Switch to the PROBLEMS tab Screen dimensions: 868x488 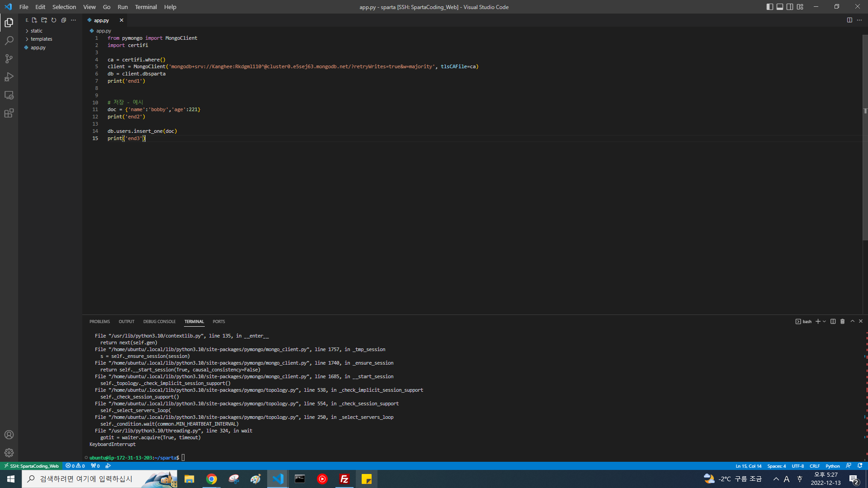[99, 322]
